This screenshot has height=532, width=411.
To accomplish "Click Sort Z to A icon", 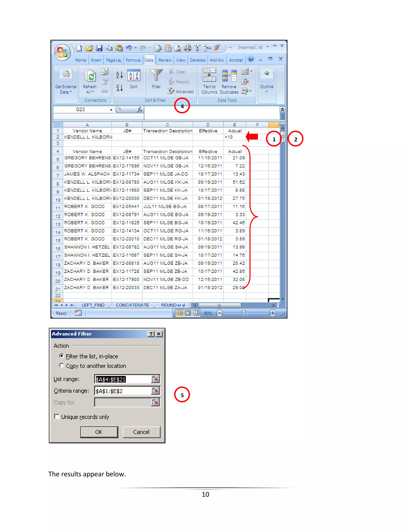I will pyautogui.click(x=119, y=88).
